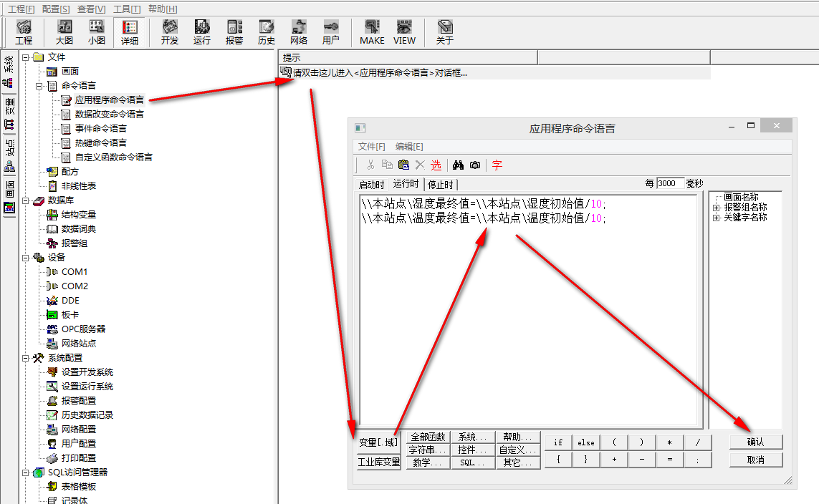Switch to the 停止时 tab
819x504 pixels.
click(441, 185)
